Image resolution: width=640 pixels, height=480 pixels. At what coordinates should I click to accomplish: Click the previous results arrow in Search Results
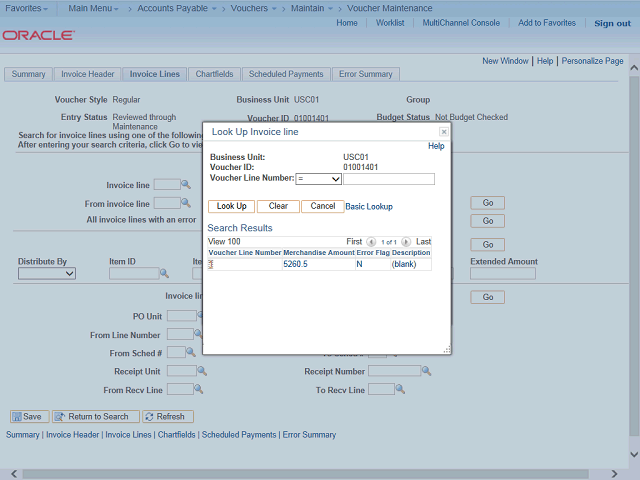pos(371,242)
